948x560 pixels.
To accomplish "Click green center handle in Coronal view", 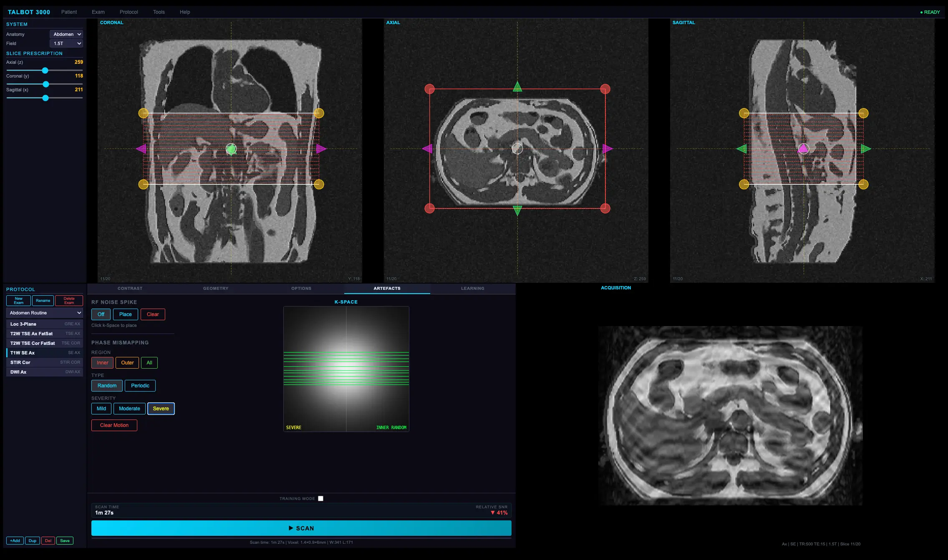I will (231, 148).
